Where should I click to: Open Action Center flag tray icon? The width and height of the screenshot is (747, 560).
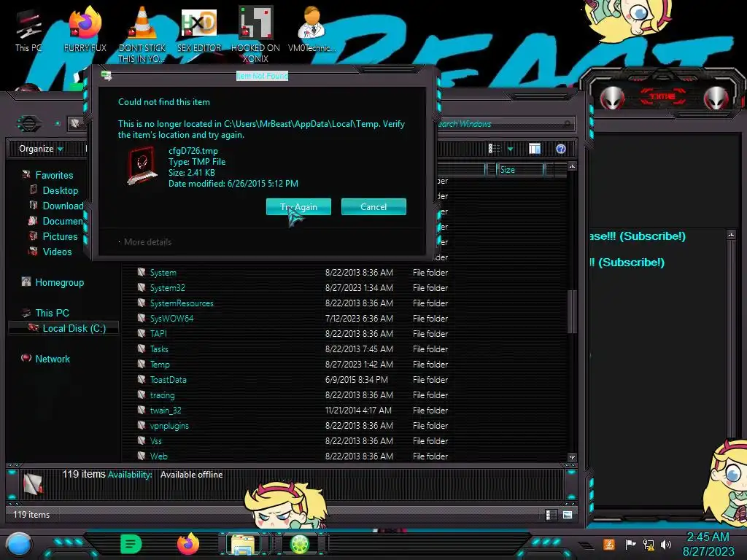pos(630,544)
